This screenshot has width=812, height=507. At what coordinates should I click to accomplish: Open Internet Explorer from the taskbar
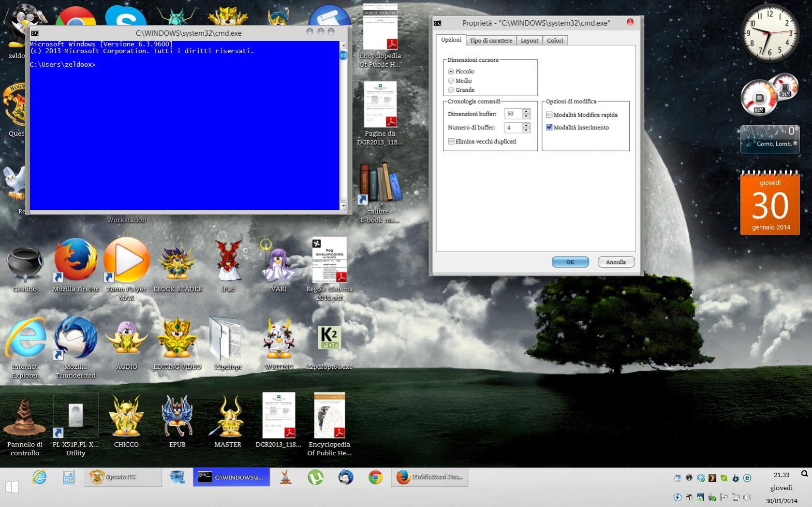(x=39, y=478)
